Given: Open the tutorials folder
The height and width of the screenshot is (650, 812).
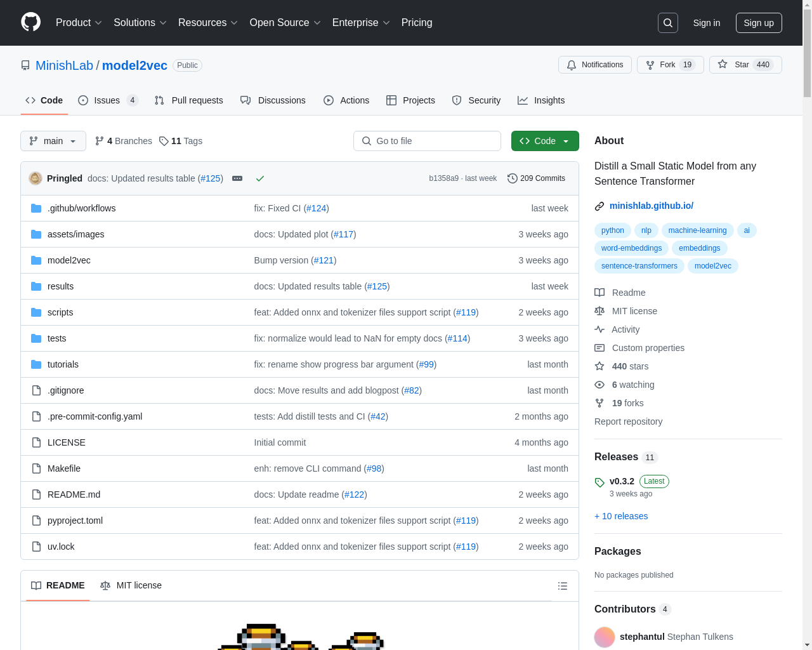Looking at the screenshot, I should [x=63, y=364].
